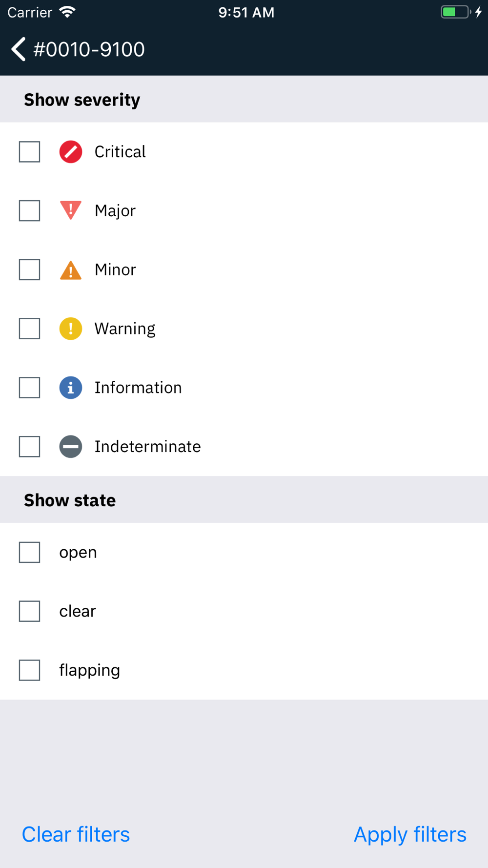
Task: Enable the open state checkbox
Action: point(30,552)
